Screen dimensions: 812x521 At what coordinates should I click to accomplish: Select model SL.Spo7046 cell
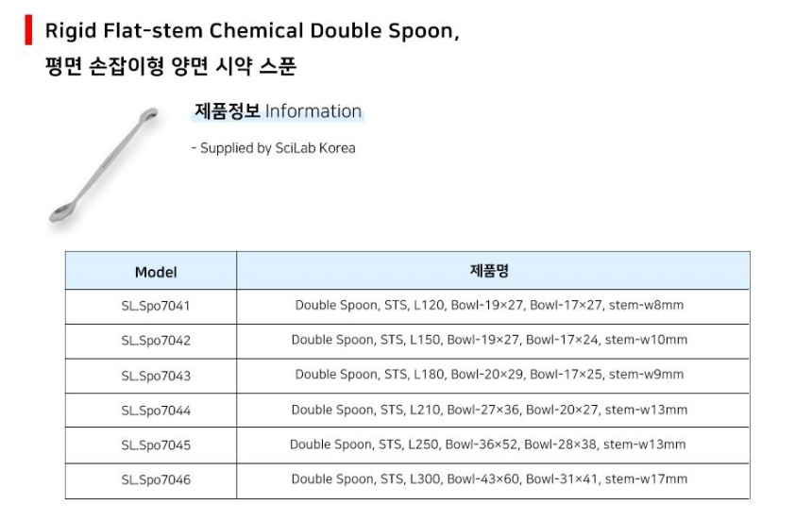point(156,479)
